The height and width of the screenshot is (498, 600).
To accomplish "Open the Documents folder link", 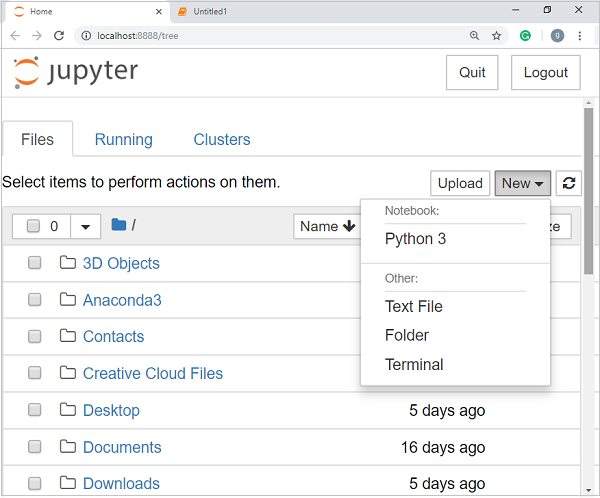I will [122, 447].
